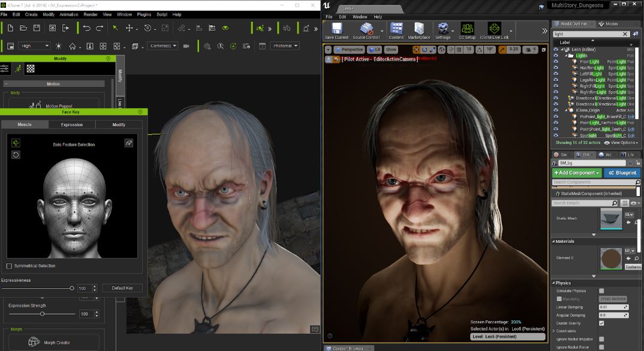Toggle Enable Gravity checkbox
Image resolution: width=644 pixels, height=351 pixels.
click(601, 323)
